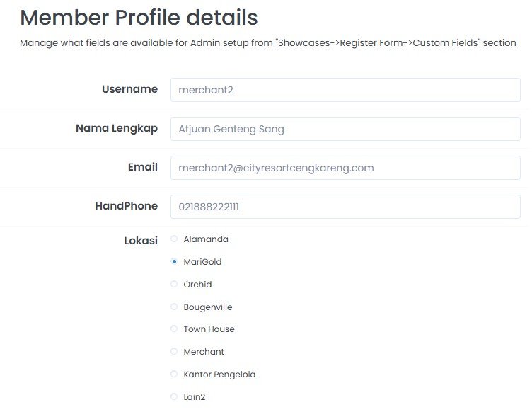Click into the Email input box
The image size is (532, 417).
pos(345,168)
